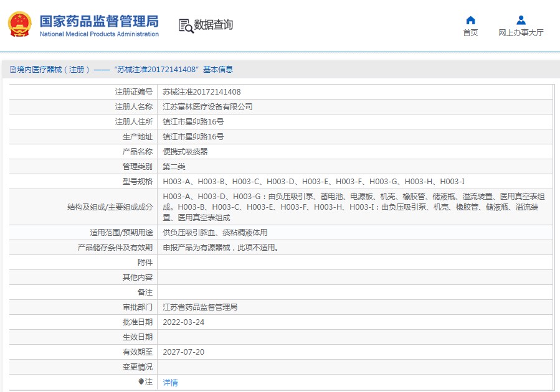This screenshot has width=560, height=392.
Task: Click the 其他内容 label
Action: pos(138,278)
